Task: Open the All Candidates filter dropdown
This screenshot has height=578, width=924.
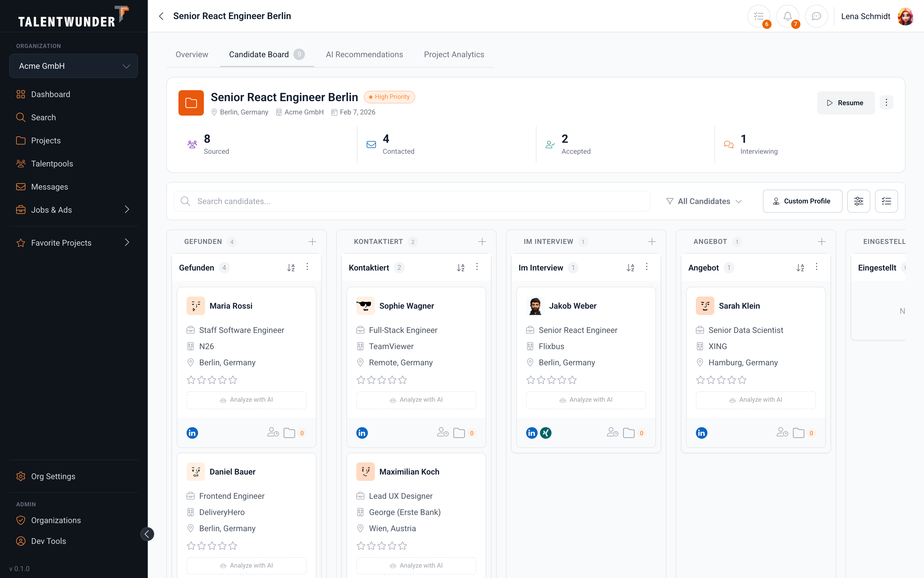Action: tap(704, 201)
